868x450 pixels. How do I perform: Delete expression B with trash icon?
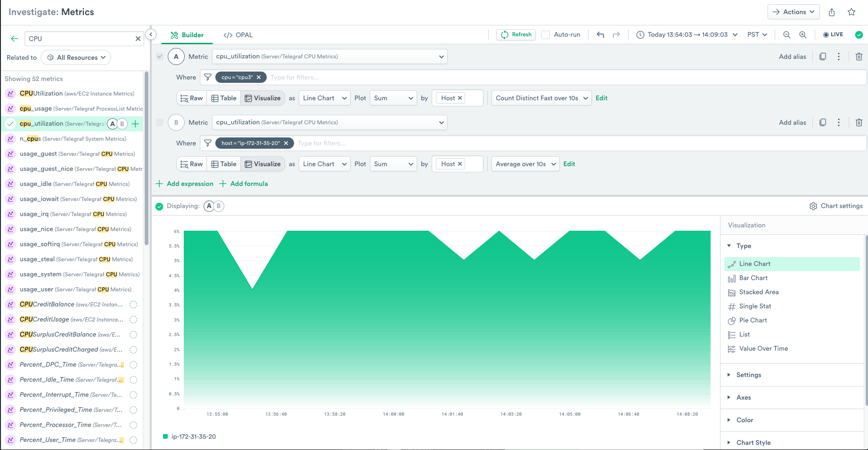click(859, 122)
